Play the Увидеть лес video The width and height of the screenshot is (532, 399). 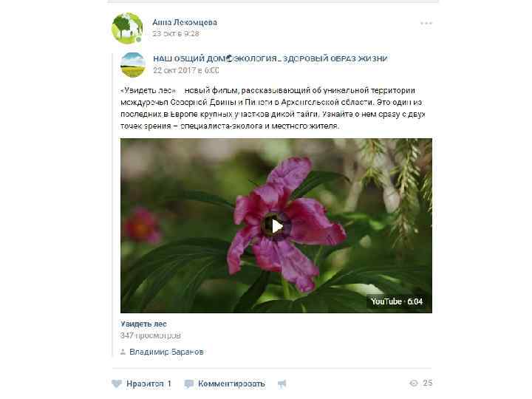(x=277, y=226)
